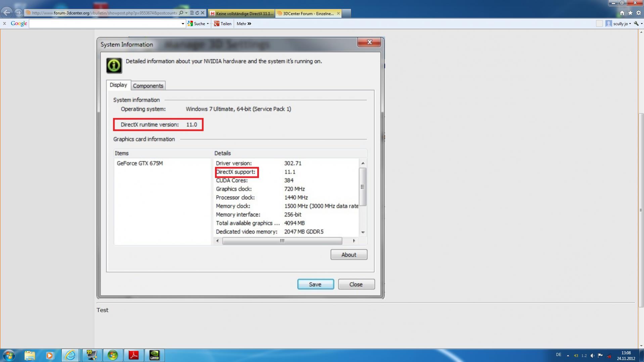Click details horizontal scroll left arrow
Image resolution: width=644 pixels, height=362 pixels.
pos(218,241)
